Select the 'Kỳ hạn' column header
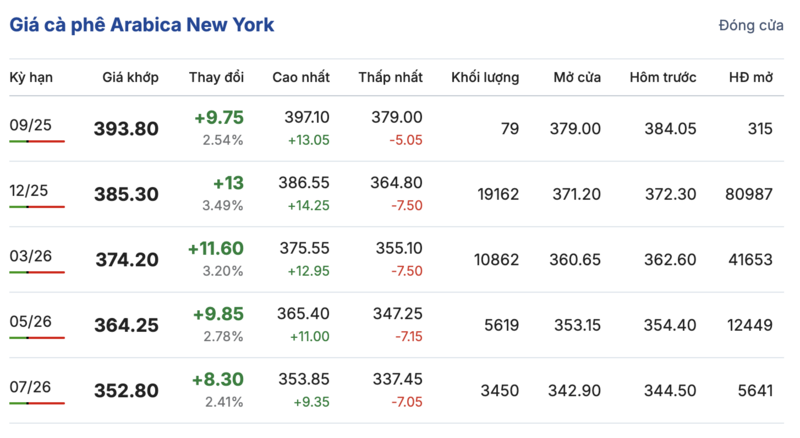The height and width of the screenshot is (438, 800). (x=31, y=77)
